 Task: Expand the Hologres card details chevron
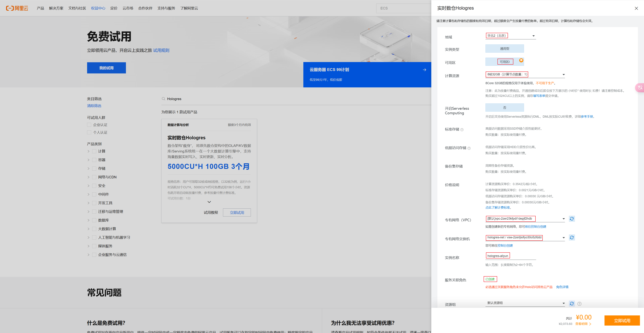point(209,202)
